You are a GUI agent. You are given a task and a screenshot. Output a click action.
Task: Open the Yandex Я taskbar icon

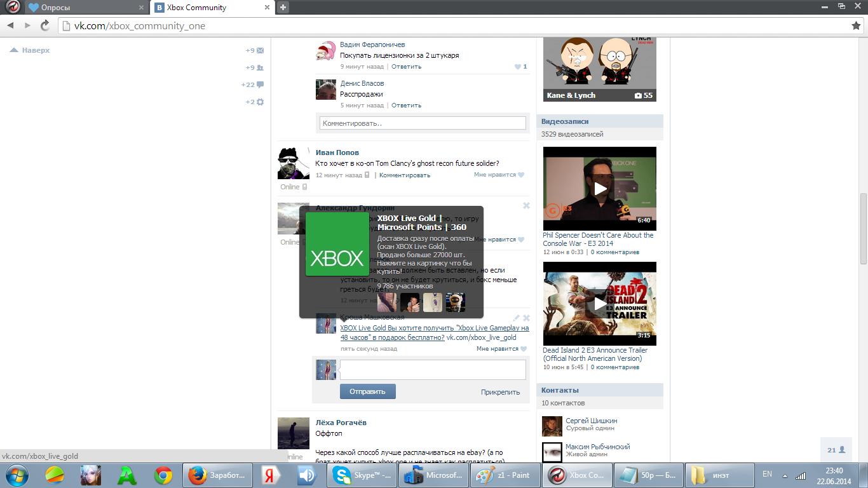point(270,475)
